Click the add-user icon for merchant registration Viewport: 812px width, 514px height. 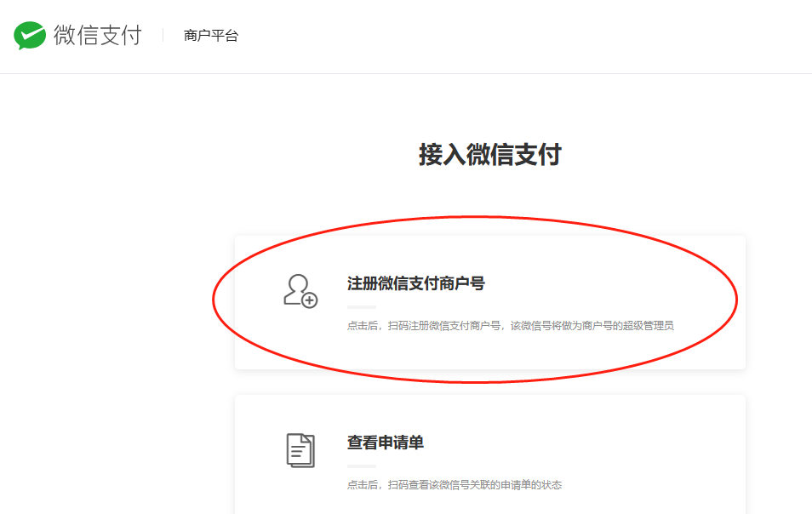coord(300,291)
